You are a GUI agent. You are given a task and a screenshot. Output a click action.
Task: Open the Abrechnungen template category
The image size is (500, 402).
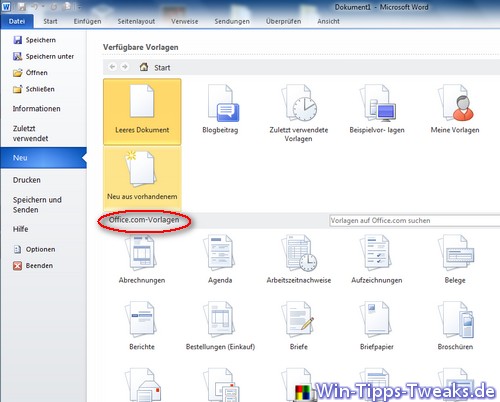pos(142,260)
